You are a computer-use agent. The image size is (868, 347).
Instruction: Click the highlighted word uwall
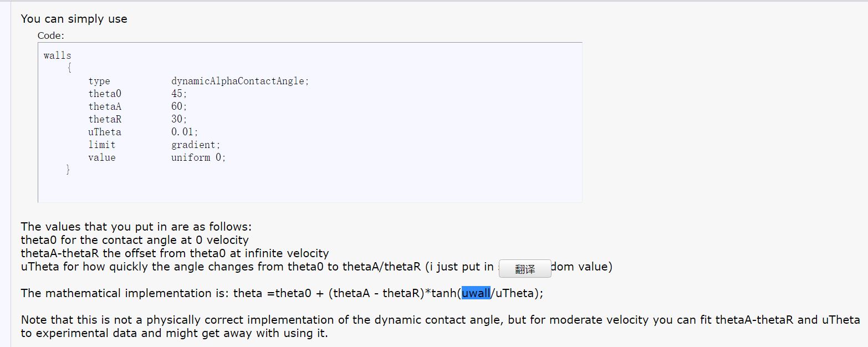[476, 293]
